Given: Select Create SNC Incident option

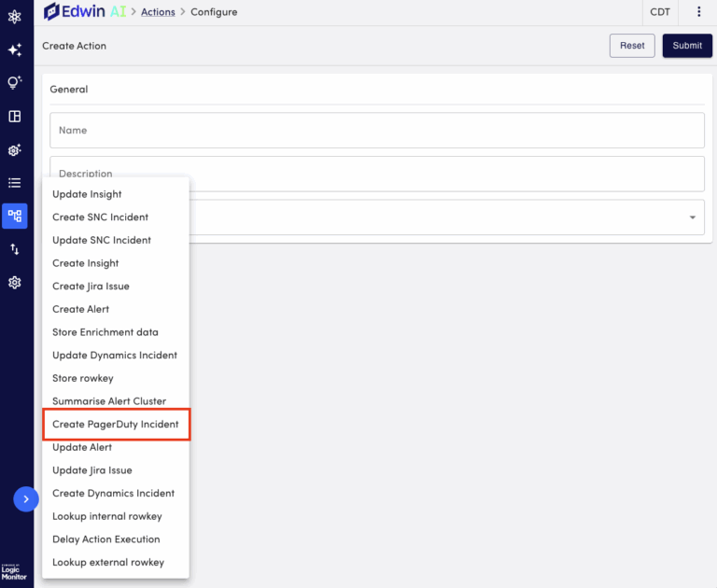Looking at the screenshot, I should click(116, 217).
